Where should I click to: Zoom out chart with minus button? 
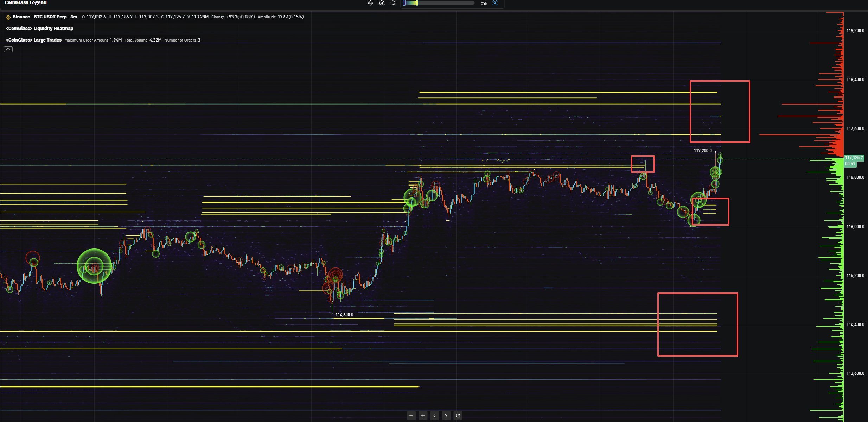(411, 416)
